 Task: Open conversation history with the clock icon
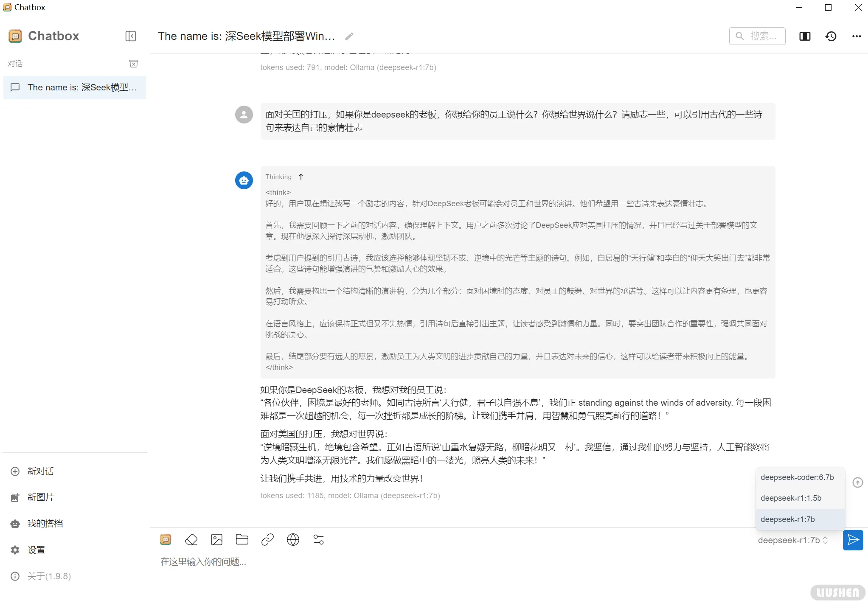[x=830, y=36]
